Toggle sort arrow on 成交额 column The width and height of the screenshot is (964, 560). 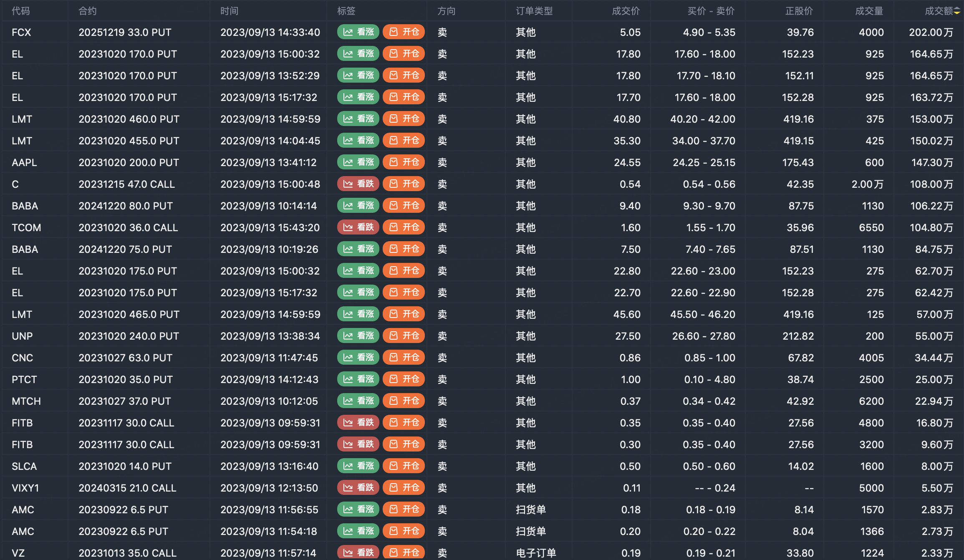[956, 11]
